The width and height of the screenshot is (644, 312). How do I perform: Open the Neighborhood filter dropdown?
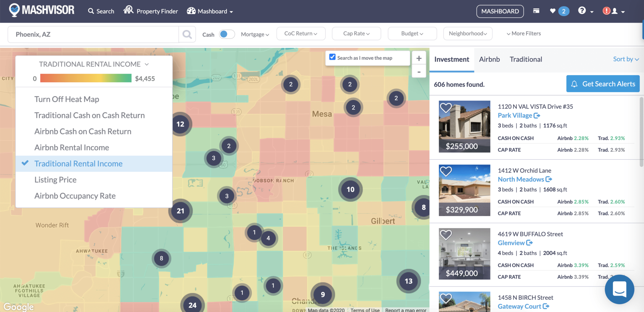pyautogui.click(x=468, y=33)
